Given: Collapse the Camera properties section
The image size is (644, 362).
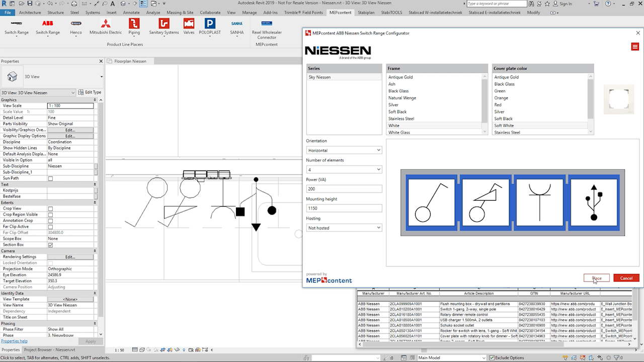Looking at the screenshot, I should click(95, 251).
